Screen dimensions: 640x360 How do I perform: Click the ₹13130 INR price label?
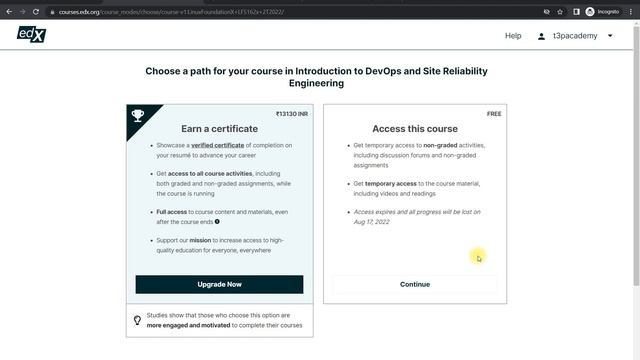(x=292, y=114)
